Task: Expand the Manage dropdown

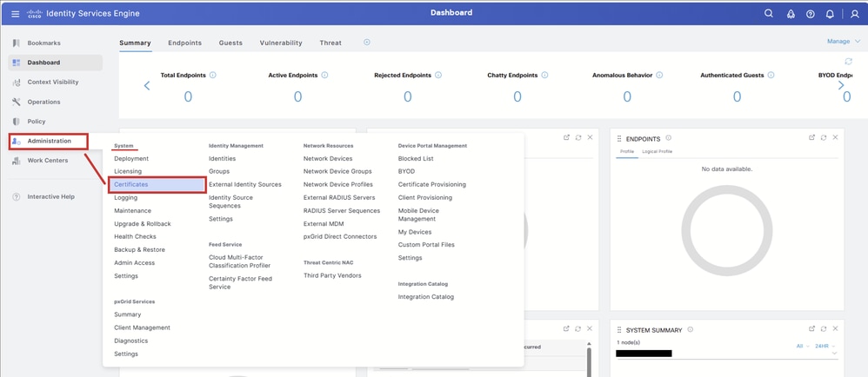Action: coord(844,42)
